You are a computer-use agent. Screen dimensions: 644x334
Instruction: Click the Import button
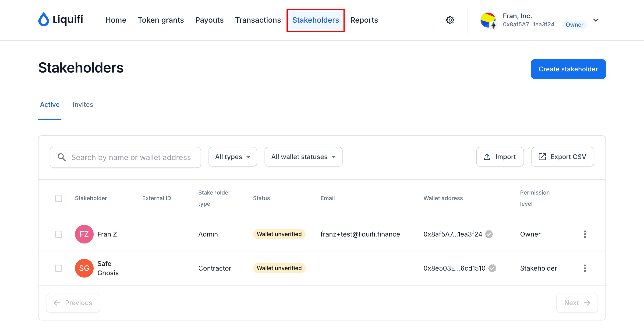coord(500,157)
